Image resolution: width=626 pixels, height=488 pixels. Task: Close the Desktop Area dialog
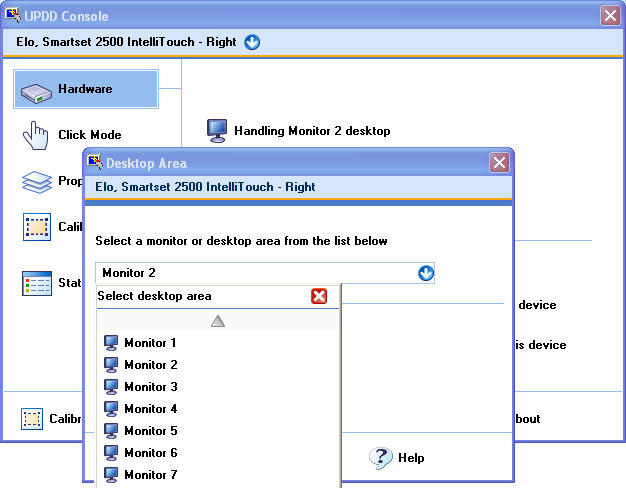pyautogui.click(x=499, y=163)
